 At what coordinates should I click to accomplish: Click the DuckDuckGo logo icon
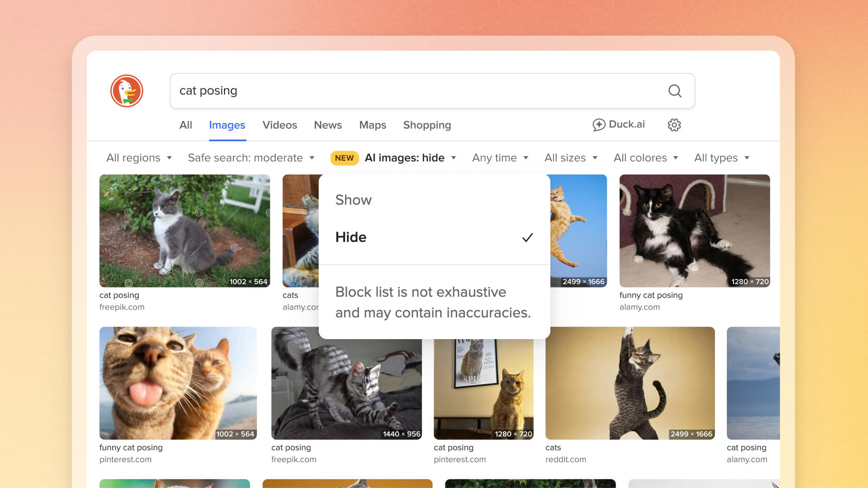click(127, 91)
